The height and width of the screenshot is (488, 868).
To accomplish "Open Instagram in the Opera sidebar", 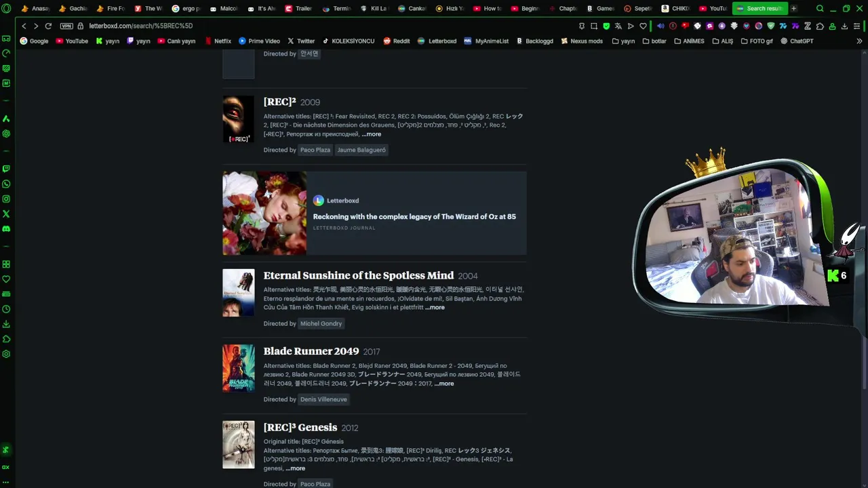I will (x=6, y=199).
